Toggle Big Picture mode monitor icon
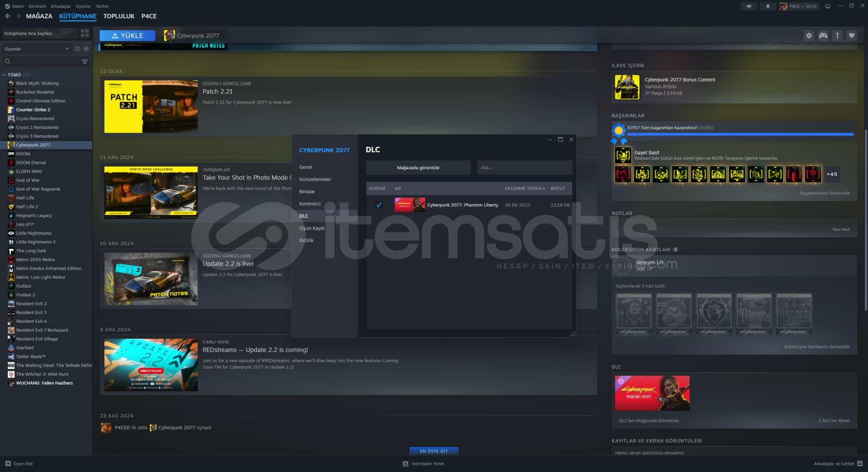The image size is (868, 472). 827,6
